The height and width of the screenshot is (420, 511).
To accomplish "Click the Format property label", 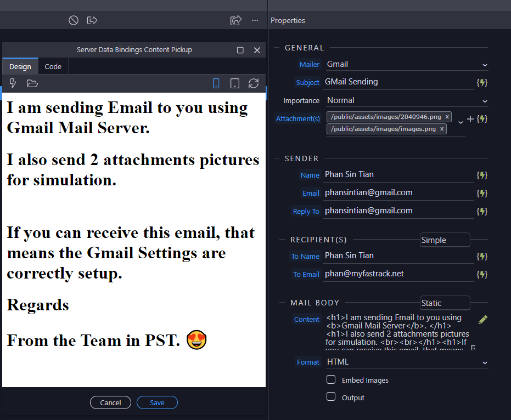I will [x=308, y=362].
